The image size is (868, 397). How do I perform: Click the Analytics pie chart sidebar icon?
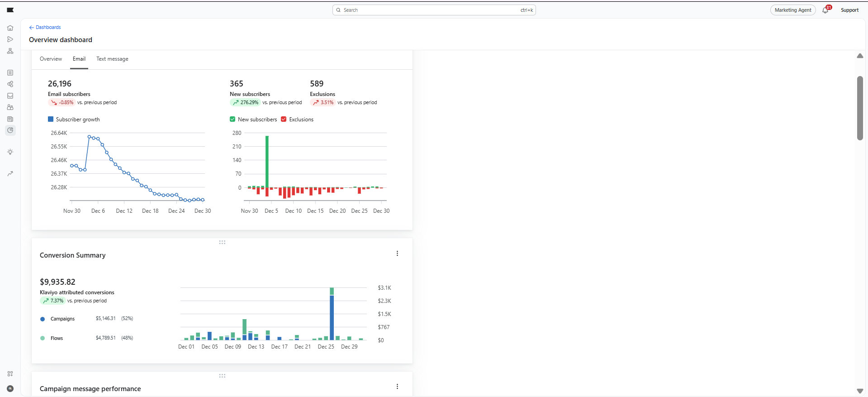point(10,130)
